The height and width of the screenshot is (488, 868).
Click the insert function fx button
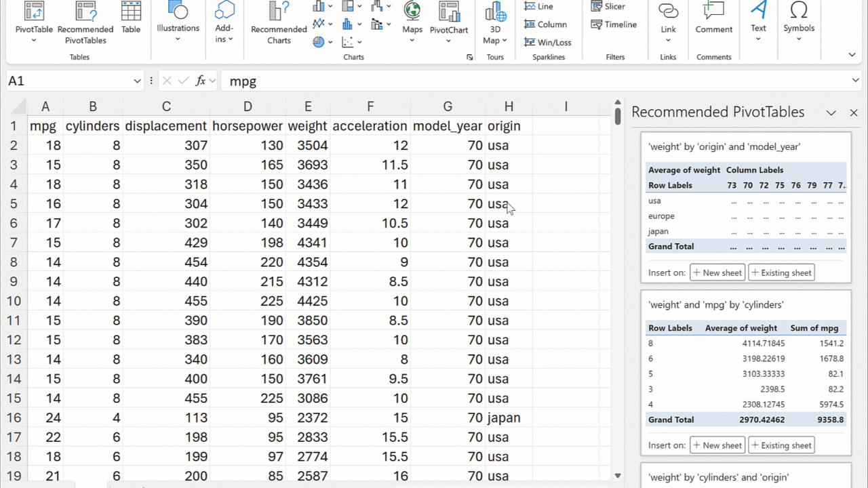tap(200, 81)
